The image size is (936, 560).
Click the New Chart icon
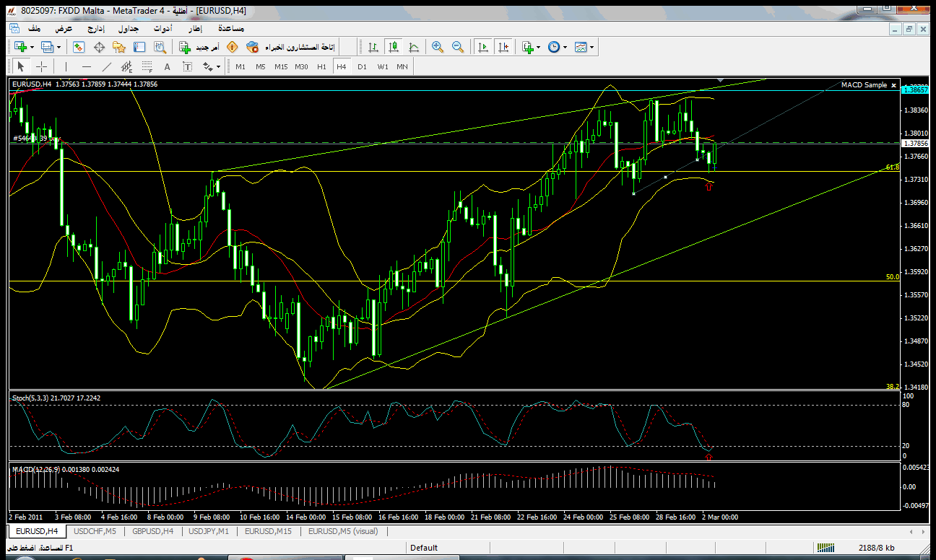pos(20,47)
